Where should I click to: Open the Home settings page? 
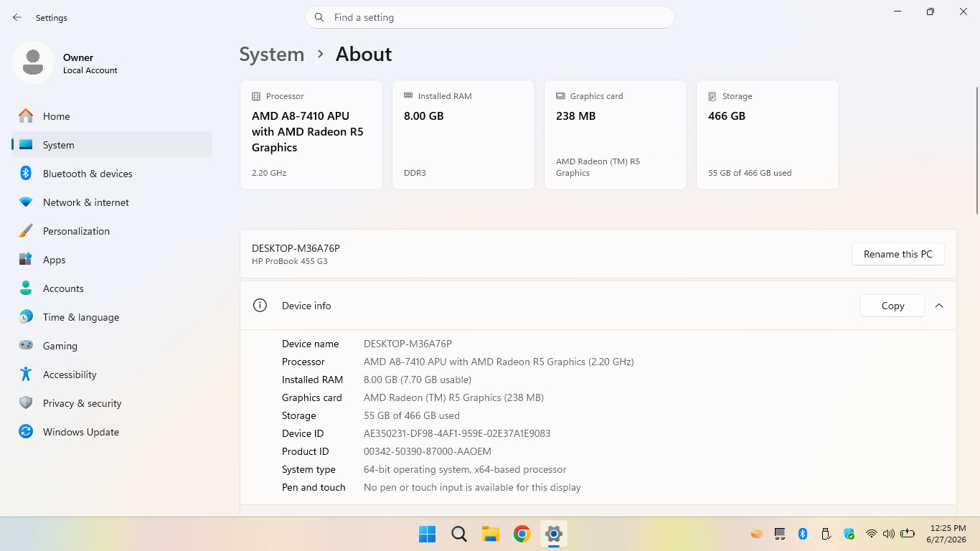(x=112, y=116)
